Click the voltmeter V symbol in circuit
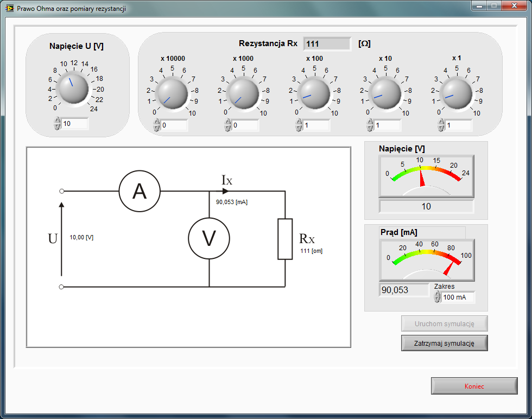The height and width of the screenshot is (419, 532). pyautogui.click(x=209, y=238)
